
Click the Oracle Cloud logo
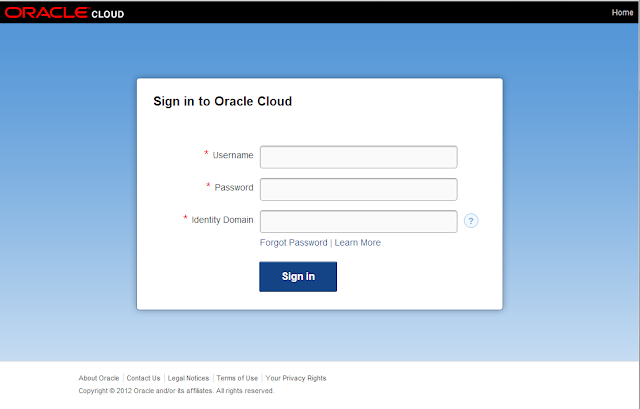coord(64,13)
